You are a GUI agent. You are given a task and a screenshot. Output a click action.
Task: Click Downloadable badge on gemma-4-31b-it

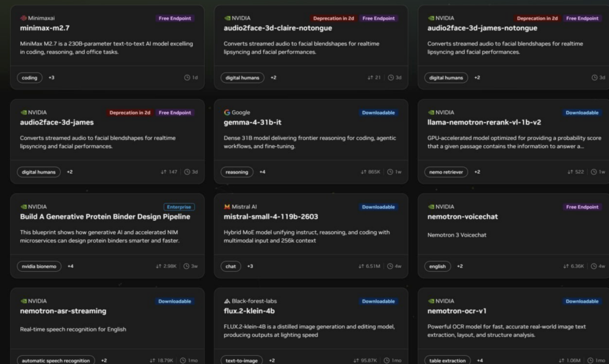(x=378, y=112)
